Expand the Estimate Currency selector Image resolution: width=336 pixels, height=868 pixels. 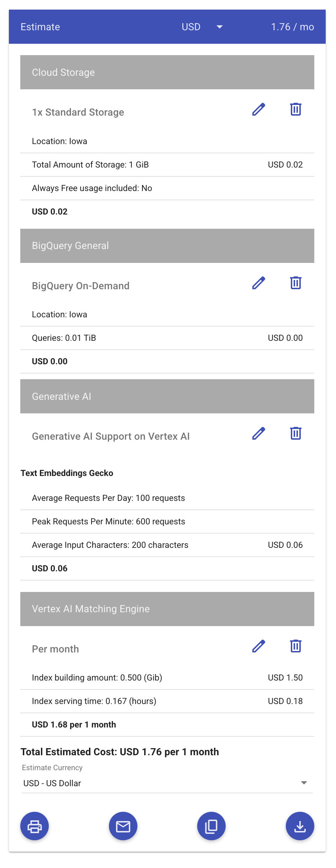[304, 783]
